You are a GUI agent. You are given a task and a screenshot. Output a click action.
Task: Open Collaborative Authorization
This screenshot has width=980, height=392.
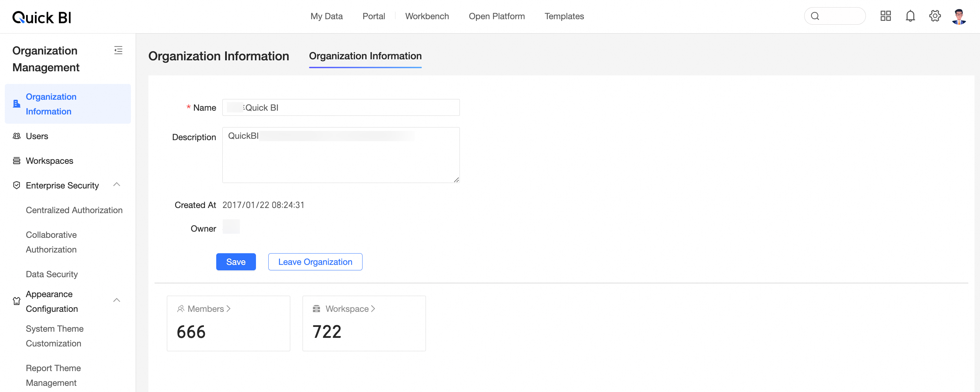[x=51, y=242]
